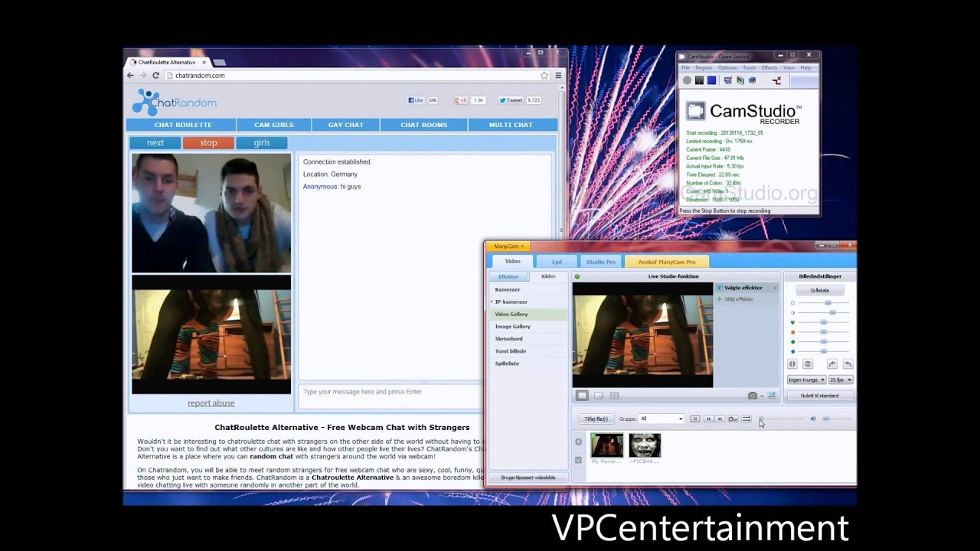This screenshot has width=980, height=551.
Task: Click the video seek slider in ManyCam
Action: (x=782, y=419)
